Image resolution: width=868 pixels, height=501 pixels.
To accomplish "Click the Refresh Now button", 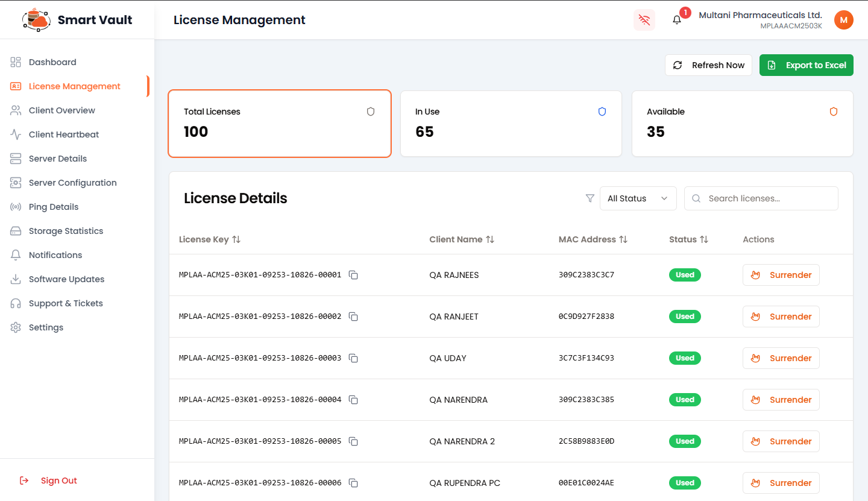I will pyautogui.click(x=708, y=65).
